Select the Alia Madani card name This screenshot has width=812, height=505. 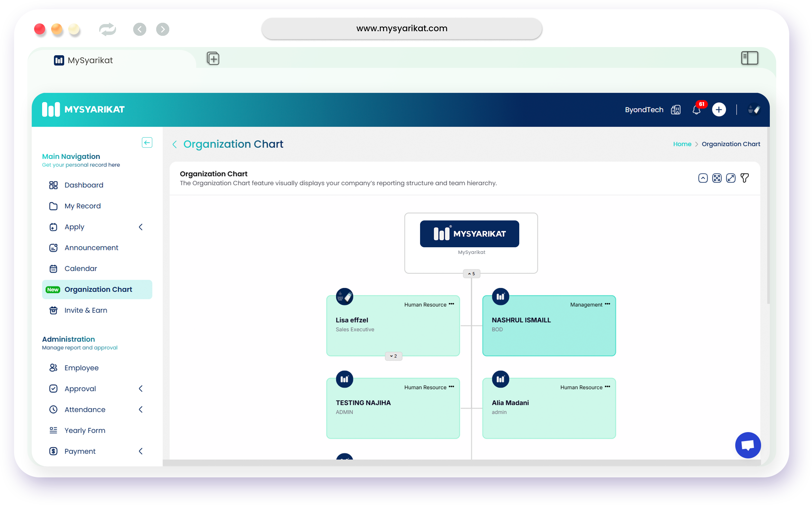point(510,403)
